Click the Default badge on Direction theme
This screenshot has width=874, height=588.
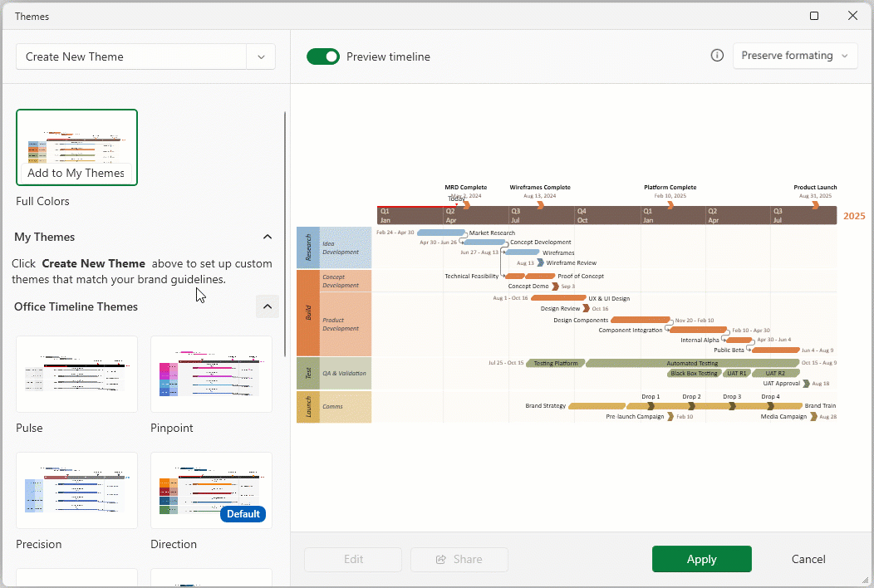(x=243, y=514)
